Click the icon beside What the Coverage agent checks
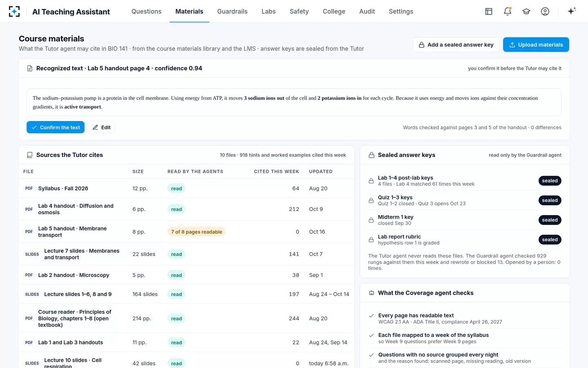 click(372, 293)
